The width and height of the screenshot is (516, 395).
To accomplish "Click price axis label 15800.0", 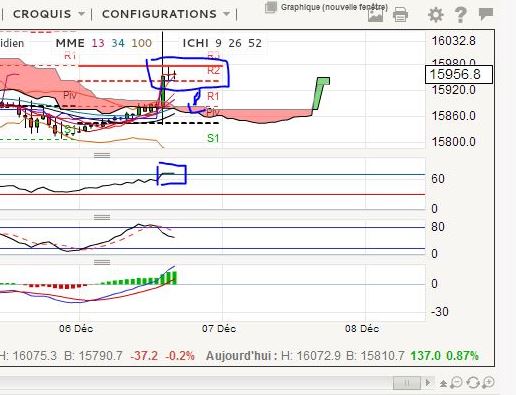I will tap(454, 142).
